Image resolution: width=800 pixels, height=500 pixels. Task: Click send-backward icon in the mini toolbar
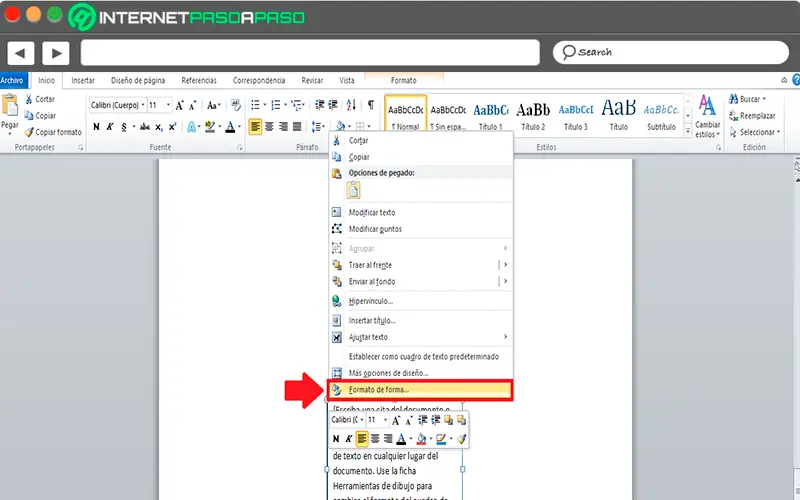coord(461,420)
